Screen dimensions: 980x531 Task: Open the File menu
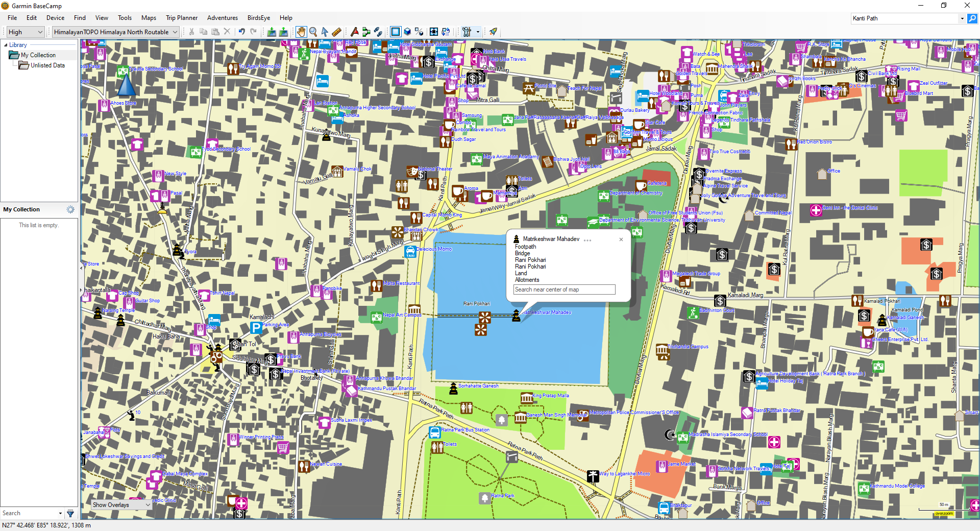[12, 18]
